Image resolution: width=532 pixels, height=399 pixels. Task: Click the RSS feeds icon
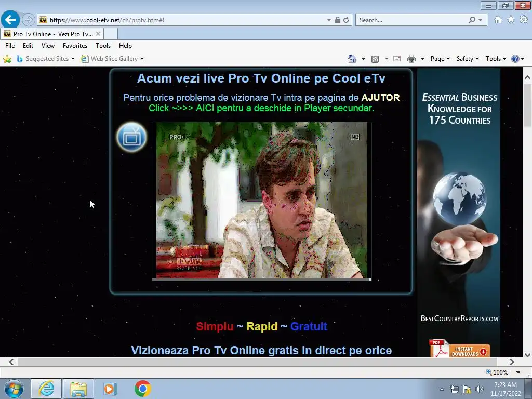point(375,59)
